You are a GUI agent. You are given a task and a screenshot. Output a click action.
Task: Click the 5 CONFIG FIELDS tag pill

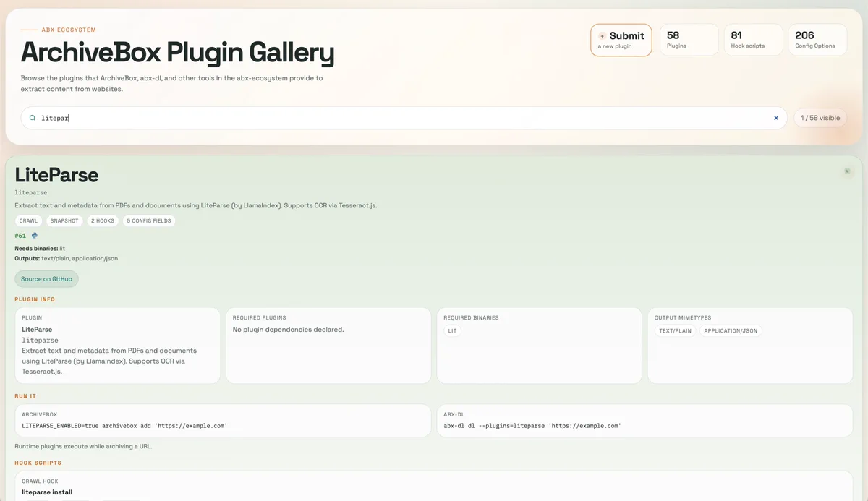[149, 220]
